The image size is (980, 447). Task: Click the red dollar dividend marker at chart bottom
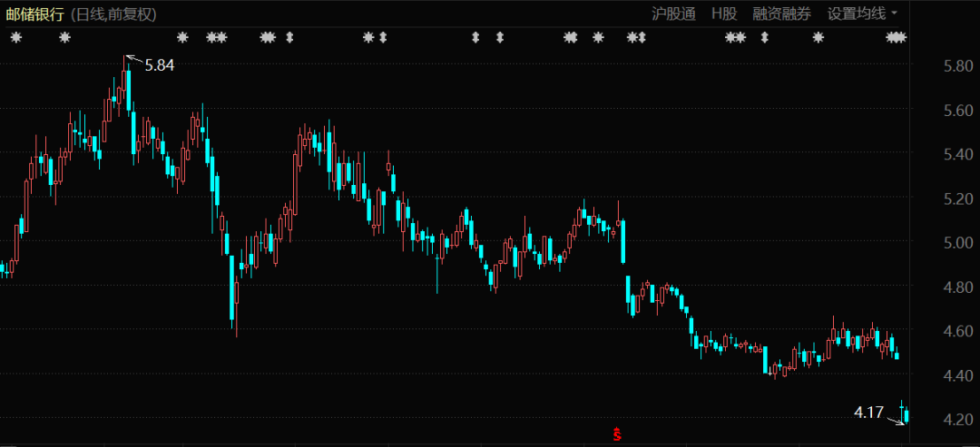coord(618,434)
